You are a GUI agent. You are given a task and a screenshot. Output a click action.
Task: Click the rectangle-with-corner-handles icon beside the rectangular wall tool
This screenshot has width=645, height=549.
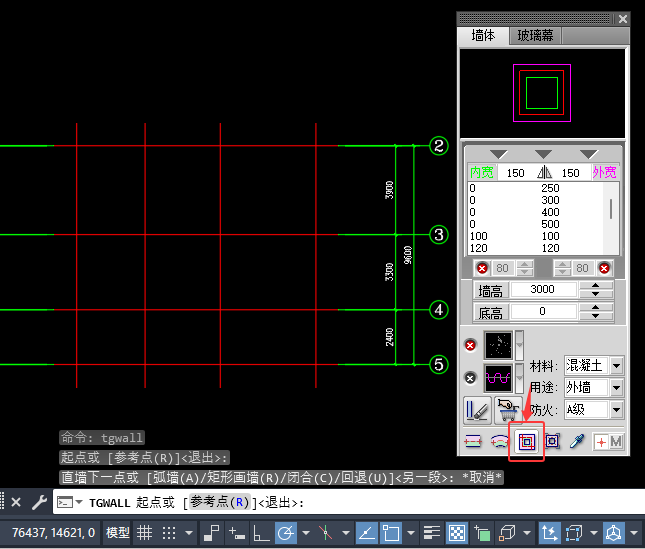(552, 441)
